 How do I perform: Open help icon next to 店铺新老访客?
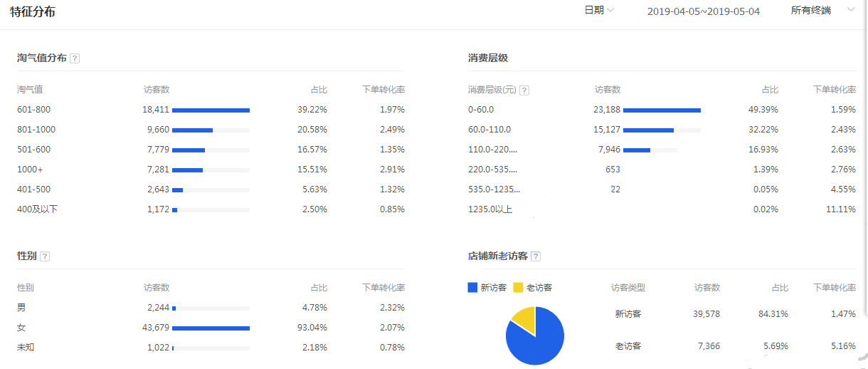click(536, 256)
